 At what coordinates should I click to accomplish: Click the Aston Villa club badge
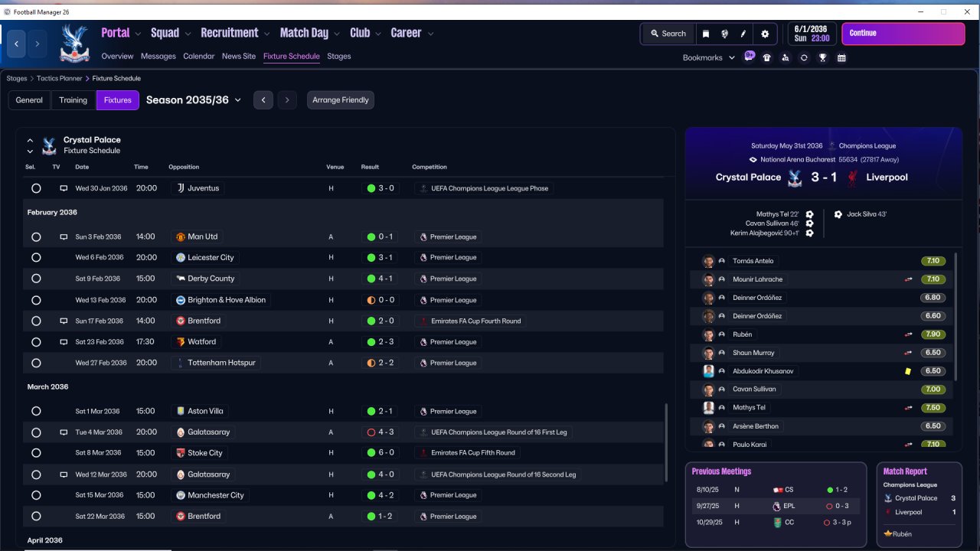[x=181, y=412]
